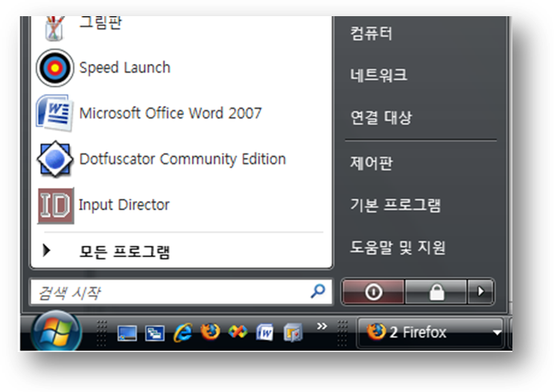The image size is (554, 392).
Task: Open 네트워크 in the Start menu
Action: [378, 75]
